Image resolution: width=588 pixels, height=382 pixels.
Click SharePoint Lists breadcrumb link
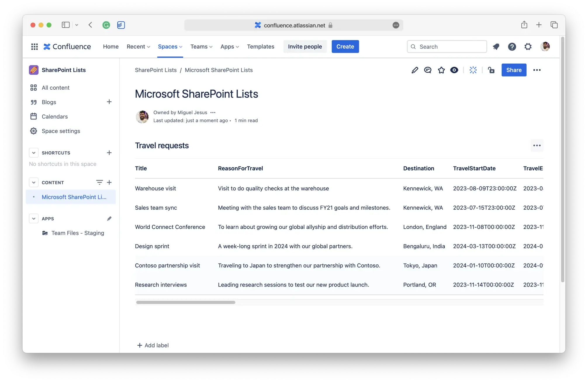click(x=156, y=70)
